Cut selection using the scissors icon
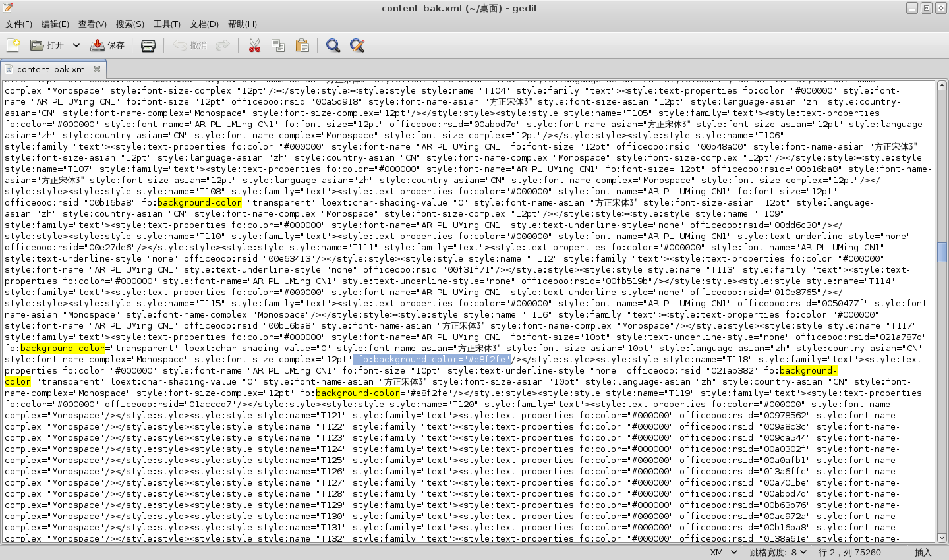The height and width of the screenshot is (560, 949). (x=254, y=45)
